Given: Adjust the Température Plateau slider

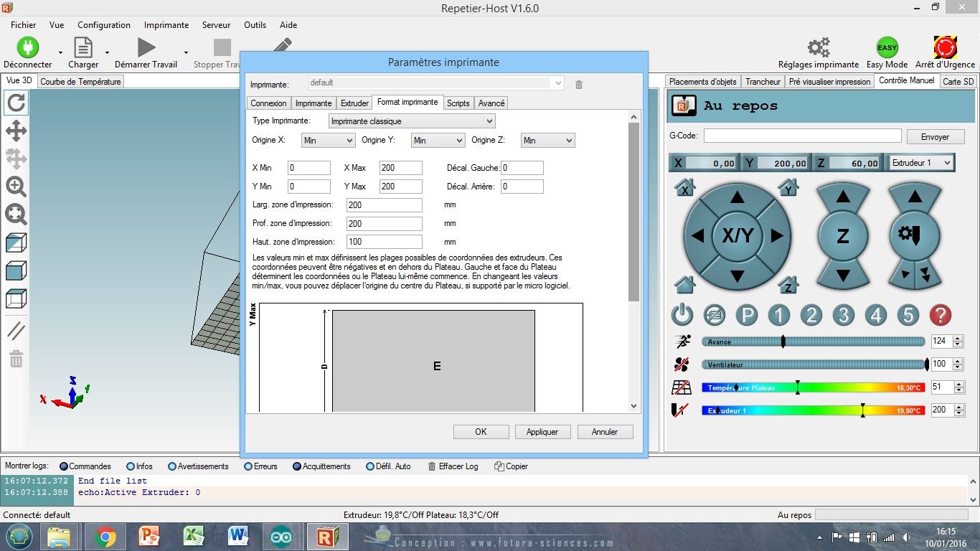Looking at the screenshot, I should click(x=813, y=387).
